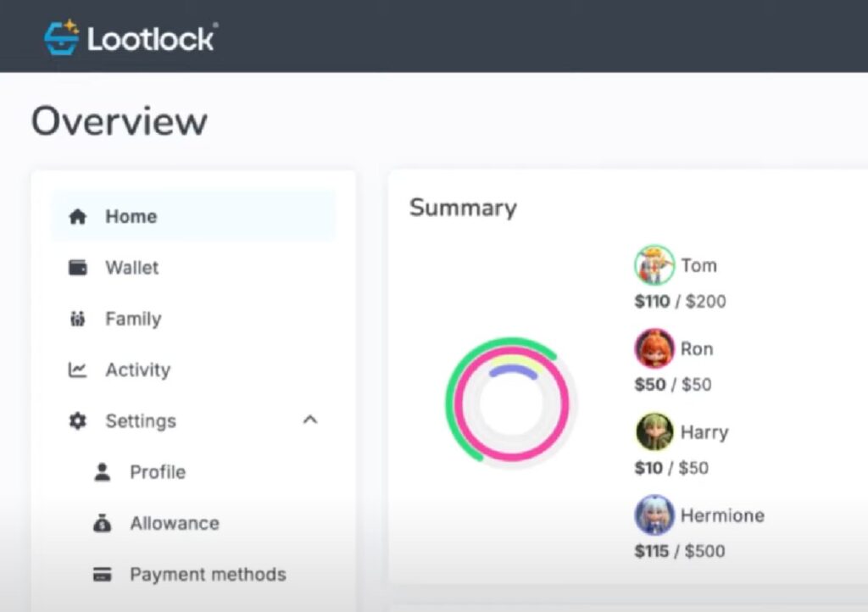Screen dimensions: 868x612
Task: Click the Settings gear icon
Action: click(77, 421)
